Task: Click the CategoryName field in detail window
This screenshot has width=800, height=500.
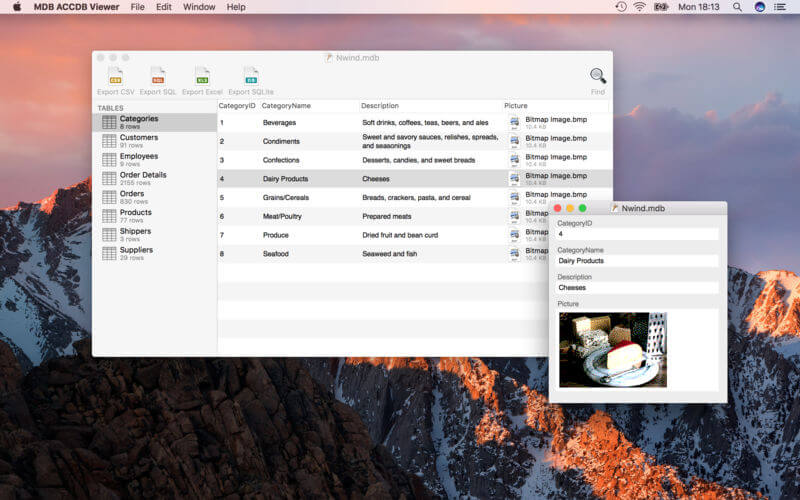Action: coord(636,261)
